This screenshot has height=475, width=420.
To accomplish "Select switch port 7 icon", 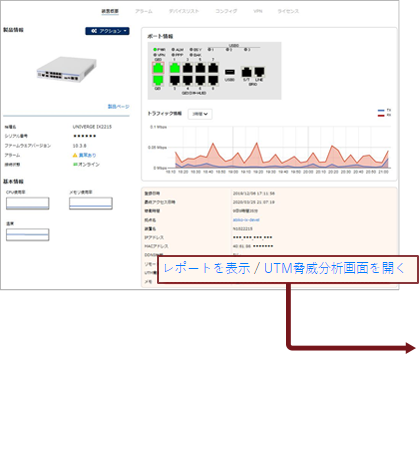I will 213,68.
